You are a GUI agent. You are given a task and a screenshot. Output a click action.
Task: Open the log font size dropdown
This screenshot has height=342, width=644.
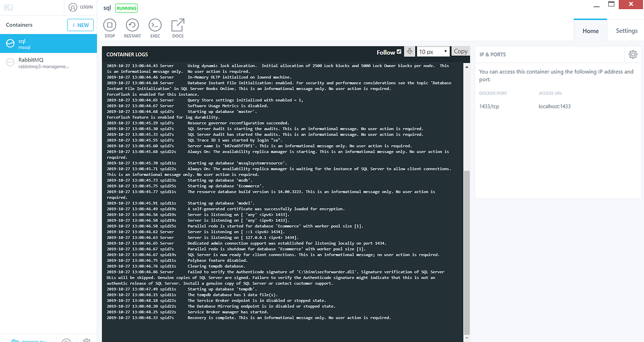click(x=433, y=51)
